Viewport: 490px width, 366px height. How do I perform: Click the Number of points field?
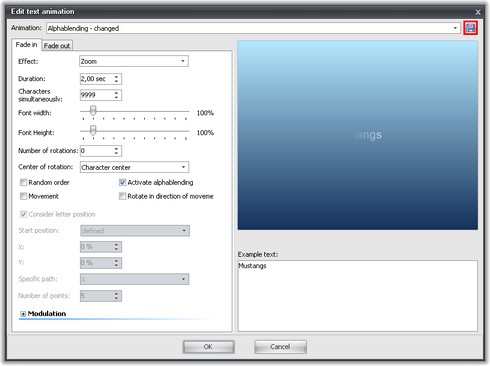96,296
